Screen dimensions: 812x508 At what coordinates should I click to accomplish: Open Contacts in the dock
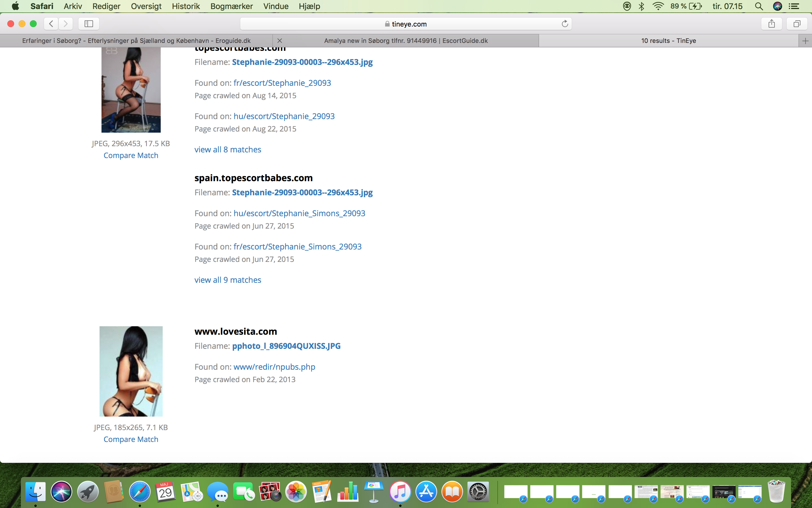click(x=114, y=492)
